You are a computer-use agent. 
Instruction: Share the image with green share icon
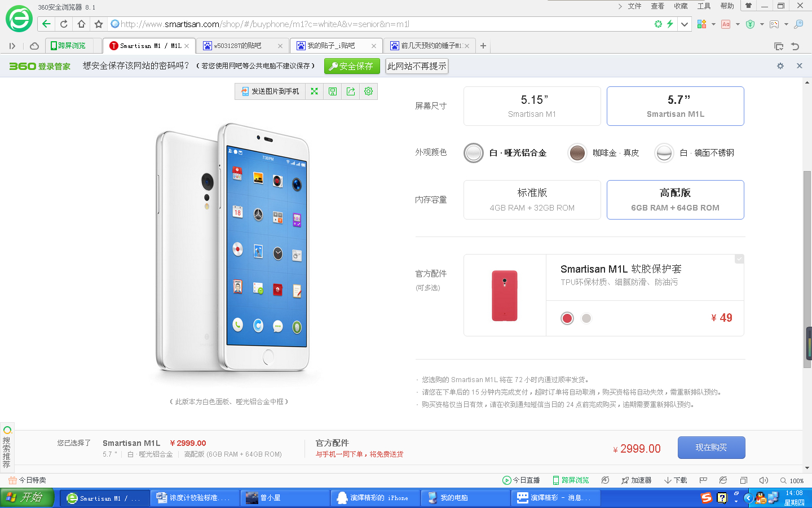pos(351,91)
